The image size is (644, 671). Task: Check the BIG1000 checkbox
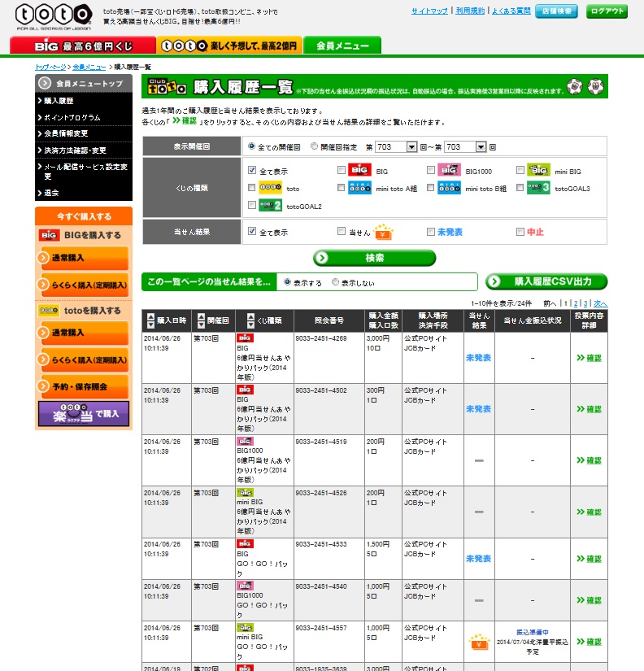tap(431, 170)
